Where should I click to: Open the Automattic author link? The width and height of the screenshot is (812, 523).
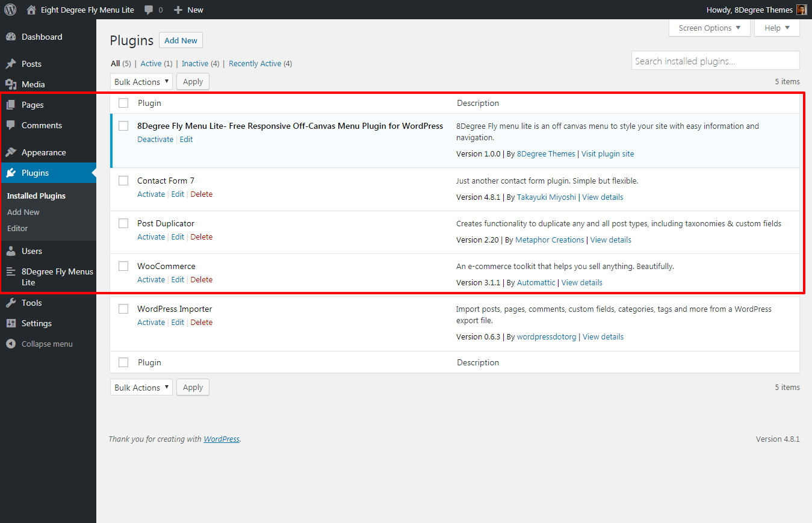coord(536,283)
